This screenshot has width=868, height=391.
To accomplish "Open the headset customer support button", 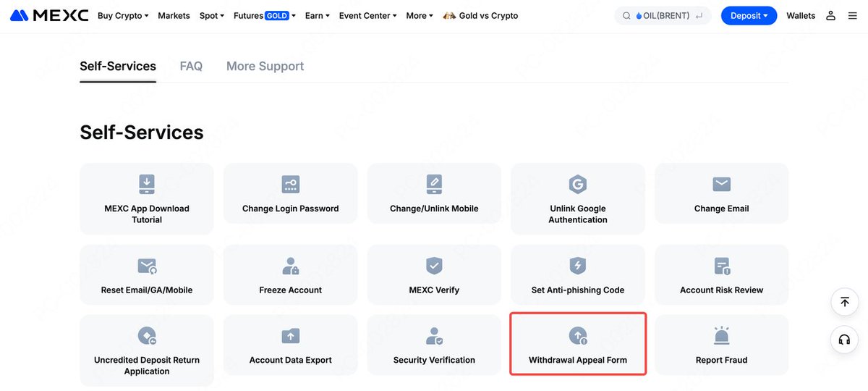I will 844,340.
